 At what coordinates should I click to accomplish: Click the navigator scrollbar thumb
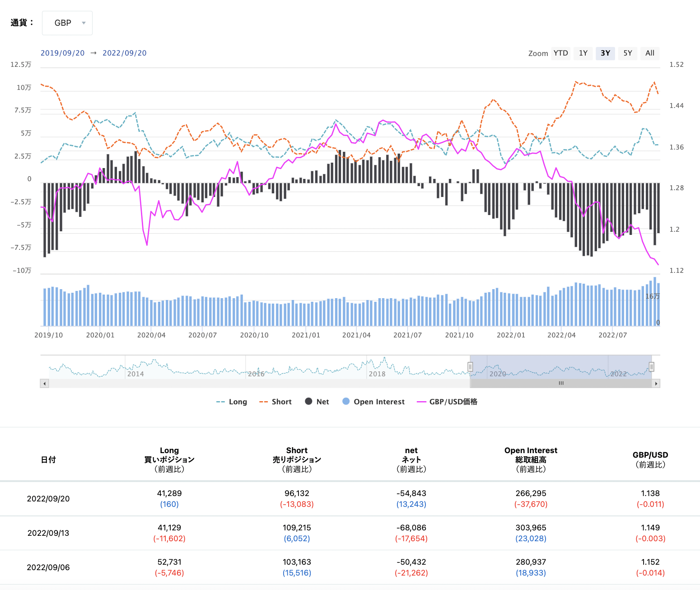click(561, 384)
